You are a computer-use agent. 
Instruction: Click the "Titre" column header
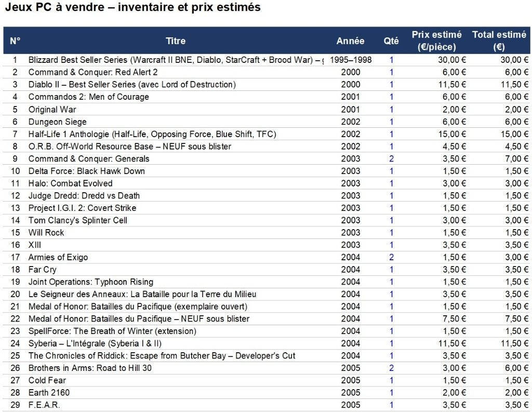pos(176,41)
